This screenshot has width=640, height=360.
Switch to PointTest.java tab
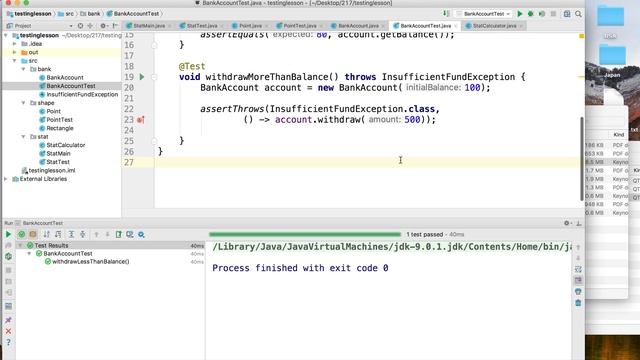click(x=300, y=26)
